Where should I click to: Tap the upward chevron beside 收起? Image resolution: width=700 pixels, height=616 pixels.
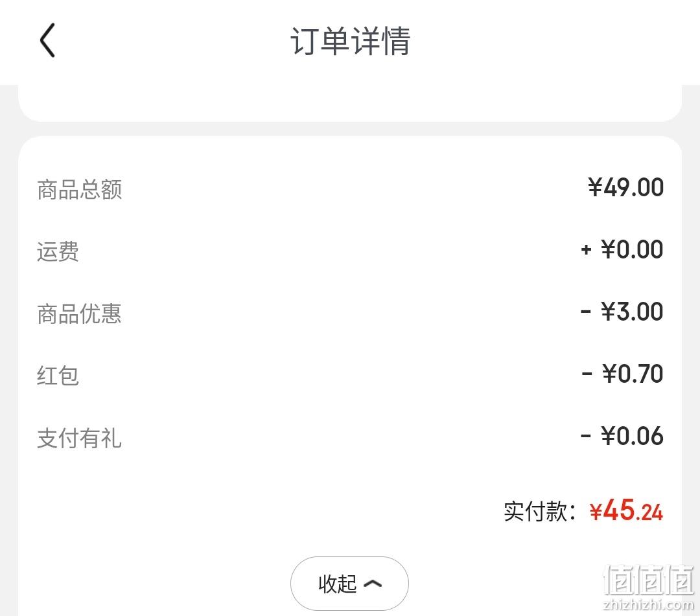[x=373, y=584]
